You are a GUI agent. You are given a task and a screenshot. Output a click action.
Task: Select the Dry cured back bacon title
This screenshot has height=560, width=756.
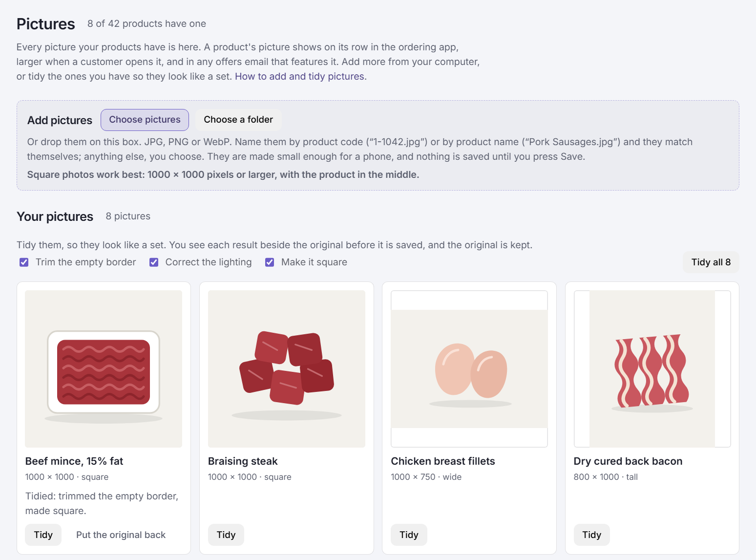(628, 461)
